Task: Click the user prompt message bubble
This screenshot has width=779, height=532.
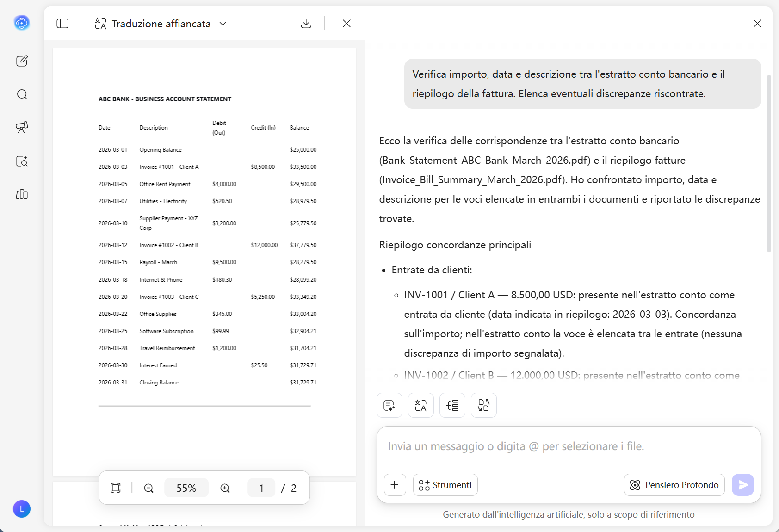Action: (583, 84)
